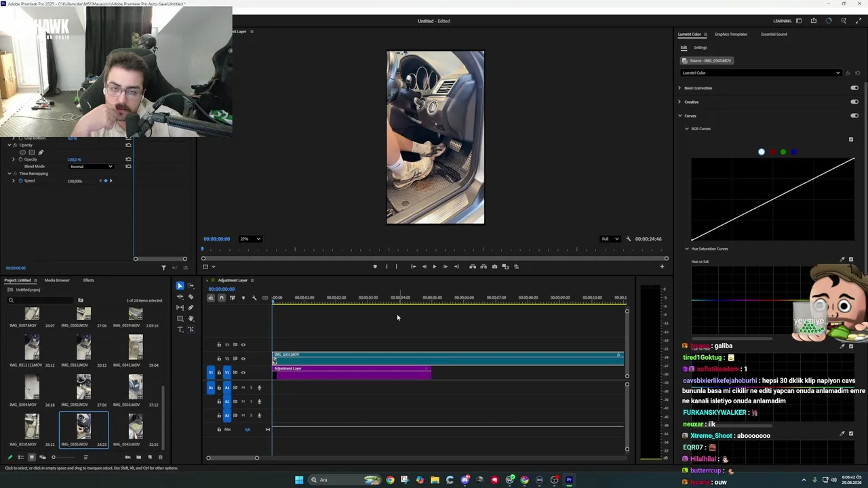The height and width of the screenshot is (488, 868).
Task: Uncheck the Hue vs Sat checkbox
Action: tap(851, 259)
